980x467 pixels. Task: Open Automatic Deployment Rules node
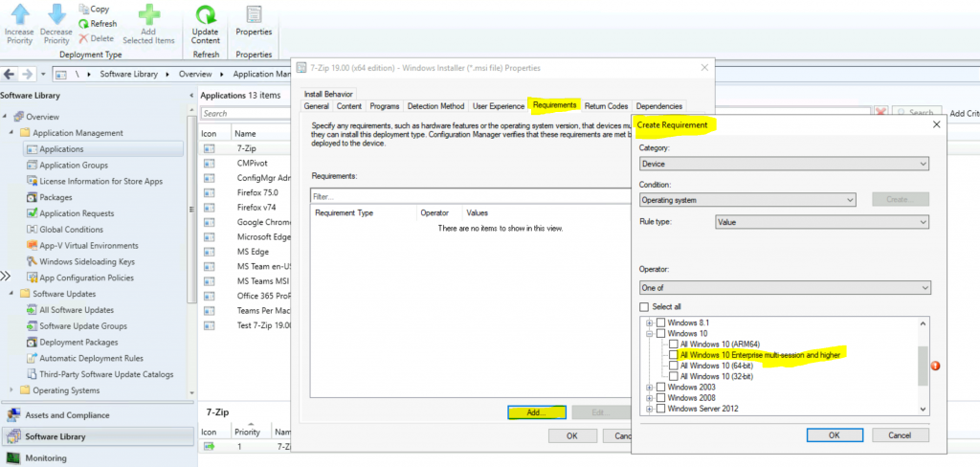coord(91,358)
